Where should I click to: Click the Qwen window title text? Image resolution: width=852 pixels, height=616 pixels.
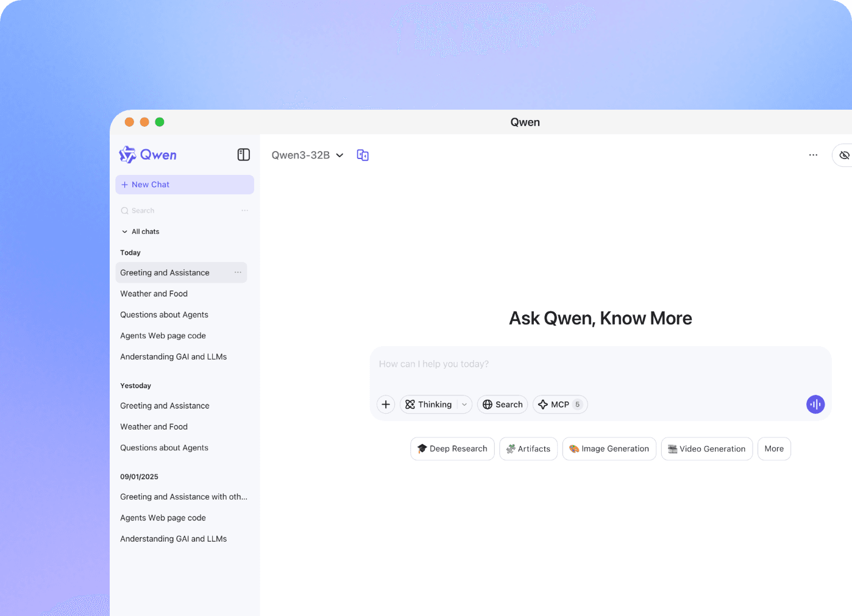(x=525, y=122)
